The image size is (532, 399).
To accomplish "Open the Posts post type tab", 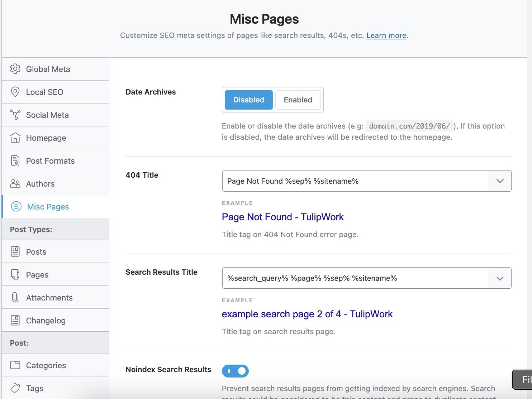I will point(56,251).
